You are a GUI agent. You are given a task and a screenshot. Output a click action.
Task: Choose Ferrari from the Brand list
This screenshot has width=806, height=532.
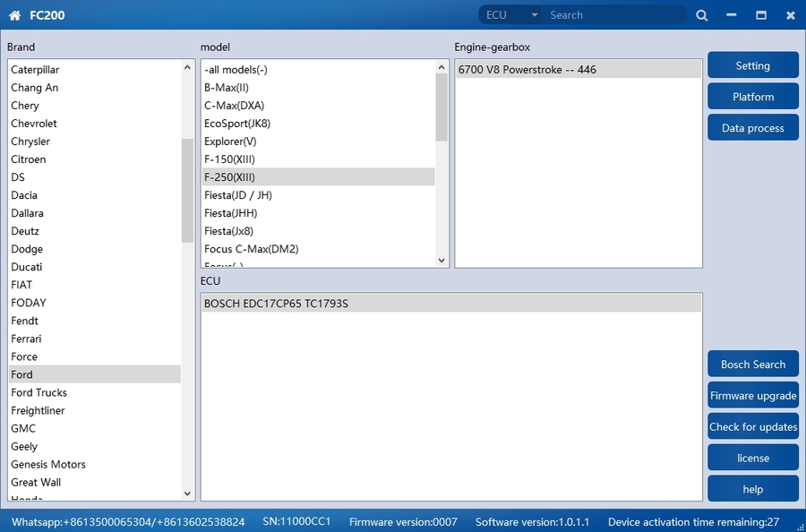click(x=26, y=339)
